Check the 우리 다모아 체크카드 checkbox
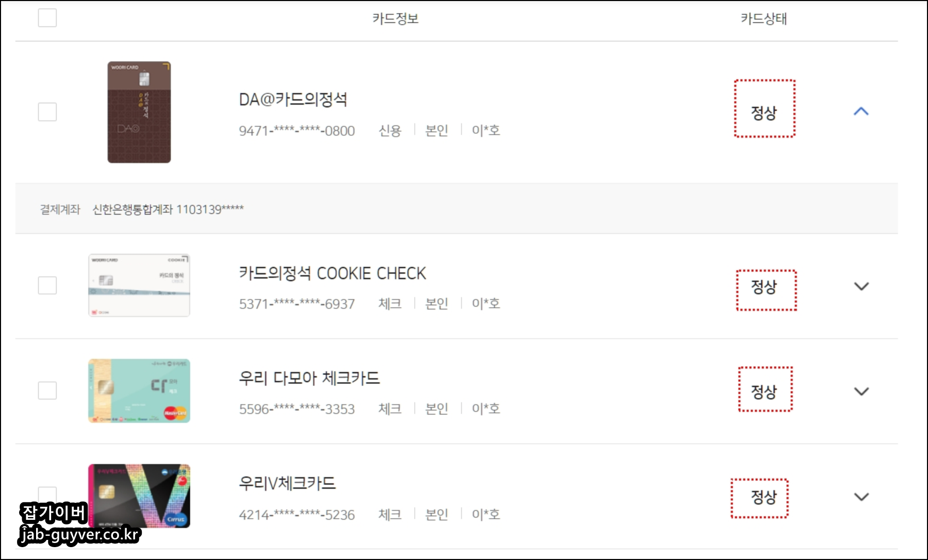Image resolution: width=928 pixels, height=560 pixels. 47,391
